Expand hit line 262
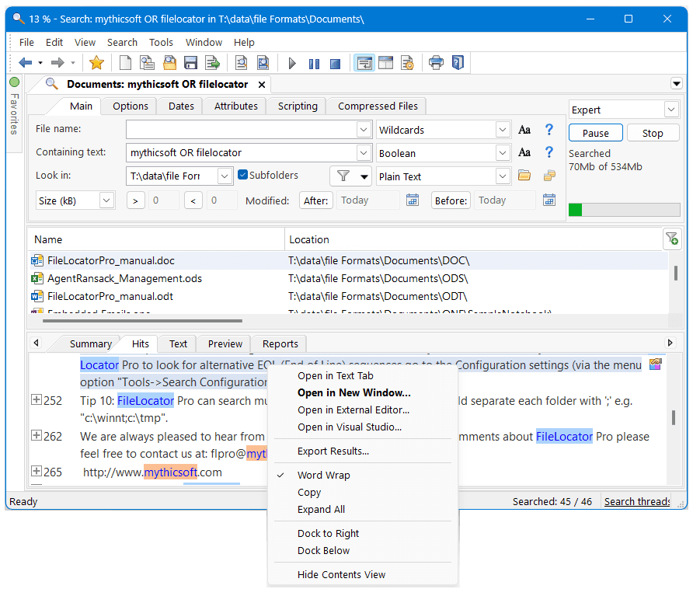 37,435
